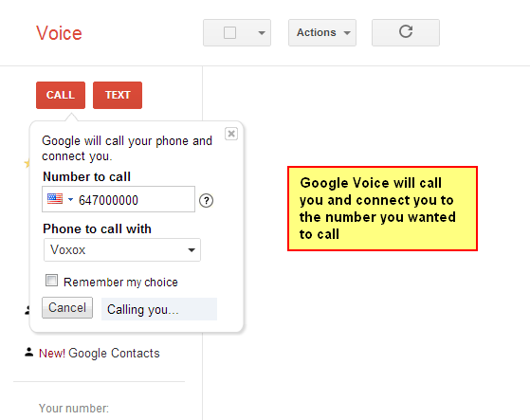Cancel the outgoing call
530x420 pixels.
tap(67, 308)
